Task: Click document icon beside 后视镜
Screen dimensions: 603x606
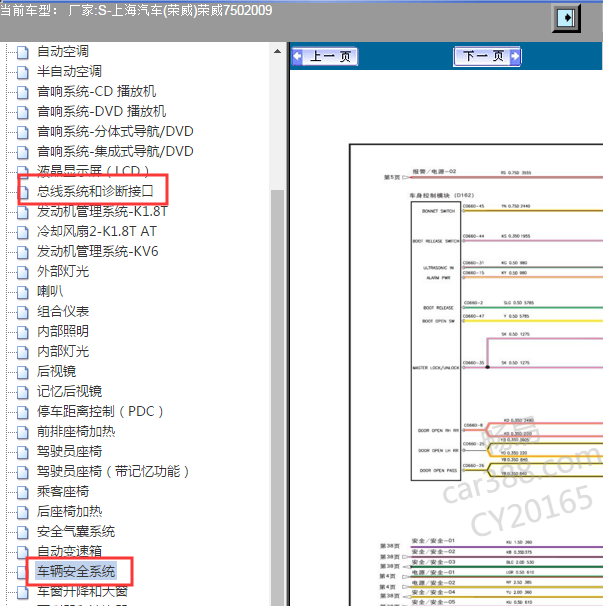Action: click(22, 373)
